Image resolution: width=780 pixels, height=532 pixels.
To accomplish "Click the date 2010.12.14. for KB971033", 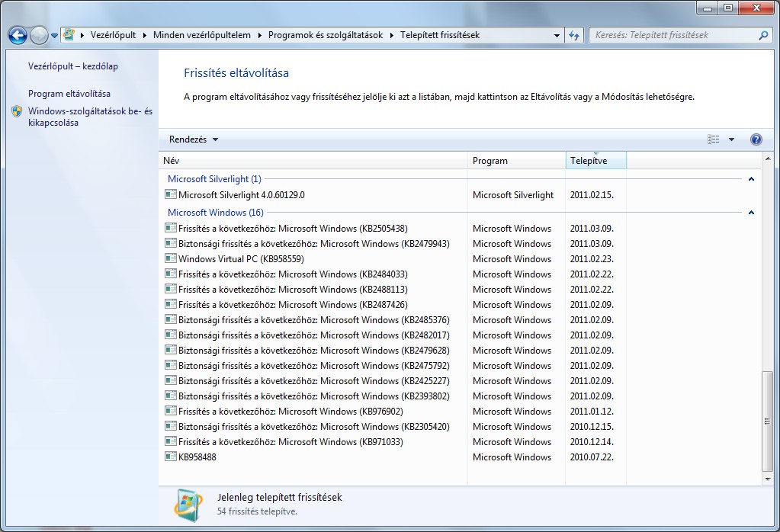I will coord(592,442).
